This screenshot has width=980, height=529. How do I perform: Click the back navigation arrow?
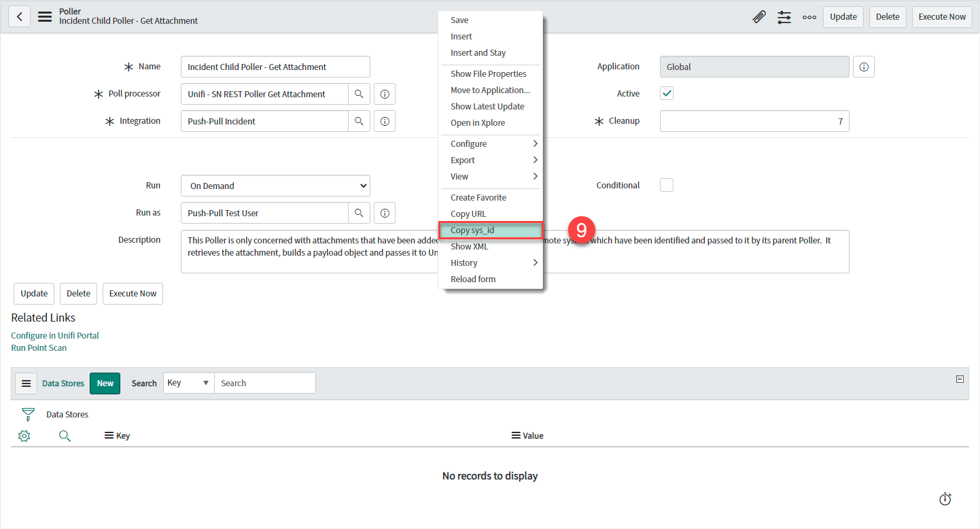coord(18,16)
